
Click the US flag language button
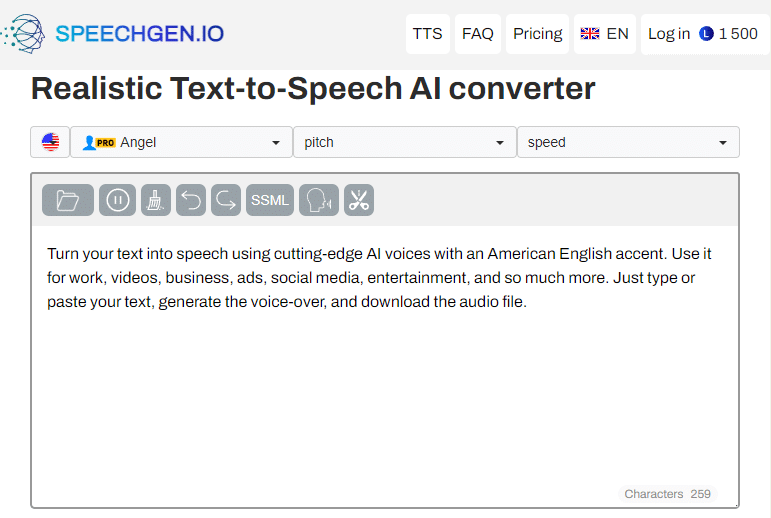tap(50, 142)
